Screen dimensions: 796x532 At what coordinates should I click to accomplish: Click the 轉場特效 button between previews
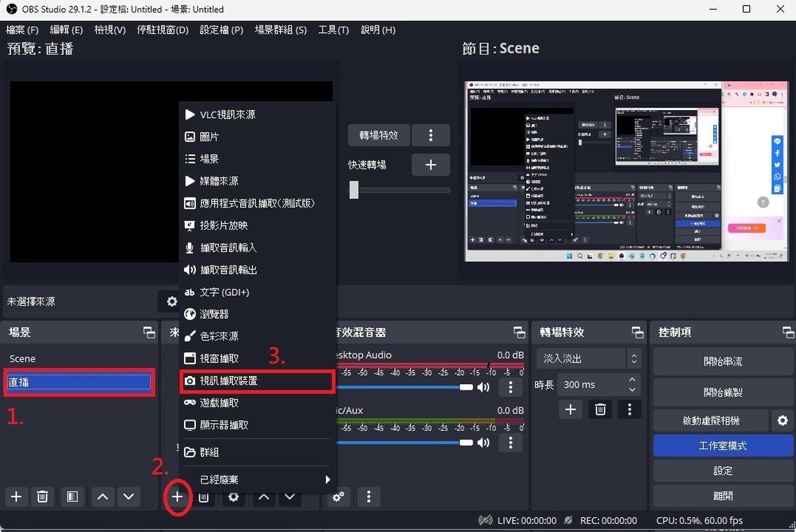pyautogui.click(x=379, y=135)
